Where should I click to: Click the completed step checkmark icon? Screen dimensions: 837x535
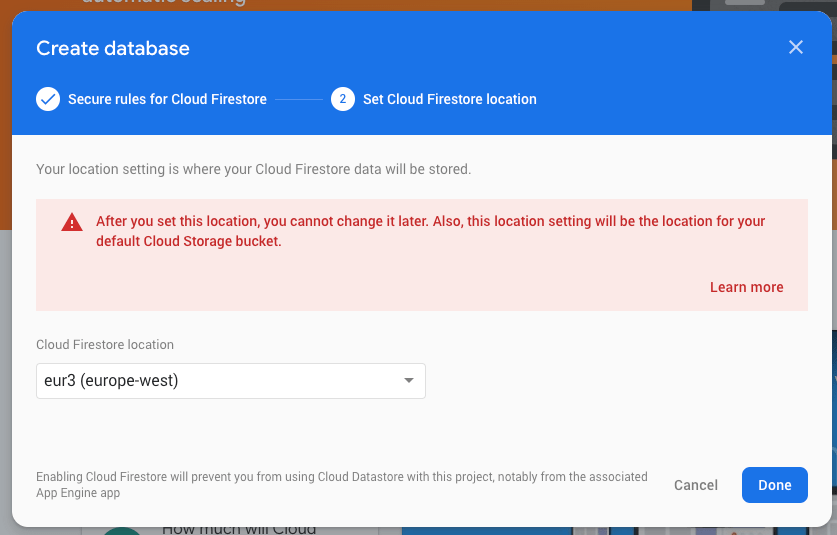[x=48, y=99]
